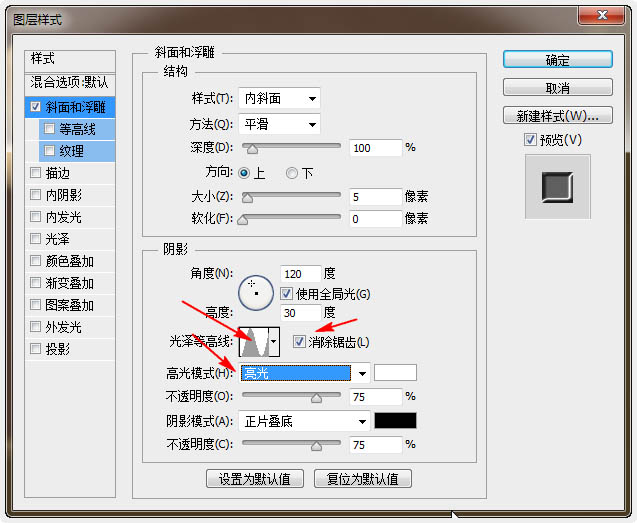Tick the 图案叠加 checkbox
The height and width of the screenshot is (523, 637).
pos(35,304)
